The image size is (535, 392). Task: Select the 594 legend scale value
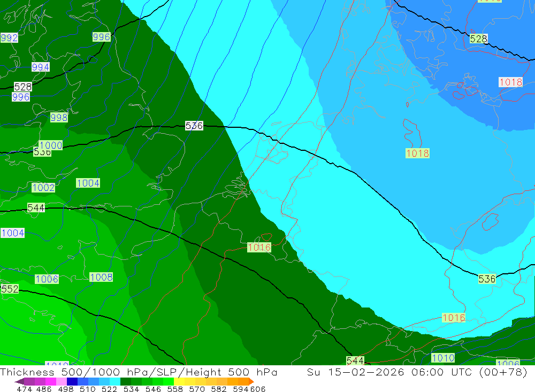(x=241, y=389)
